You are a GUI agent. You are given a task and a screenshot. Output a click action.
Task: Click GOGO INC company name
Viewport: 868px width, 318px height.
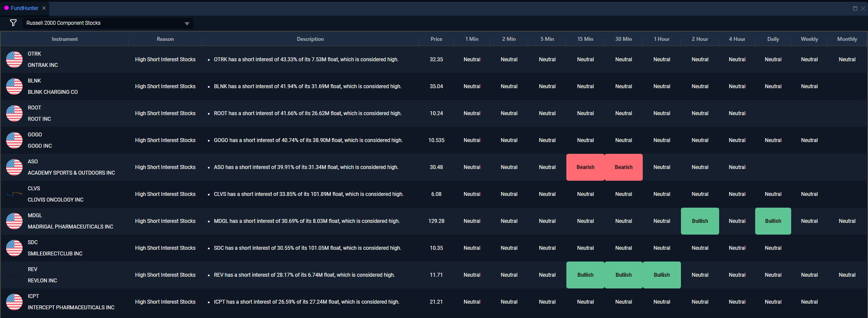39,146
